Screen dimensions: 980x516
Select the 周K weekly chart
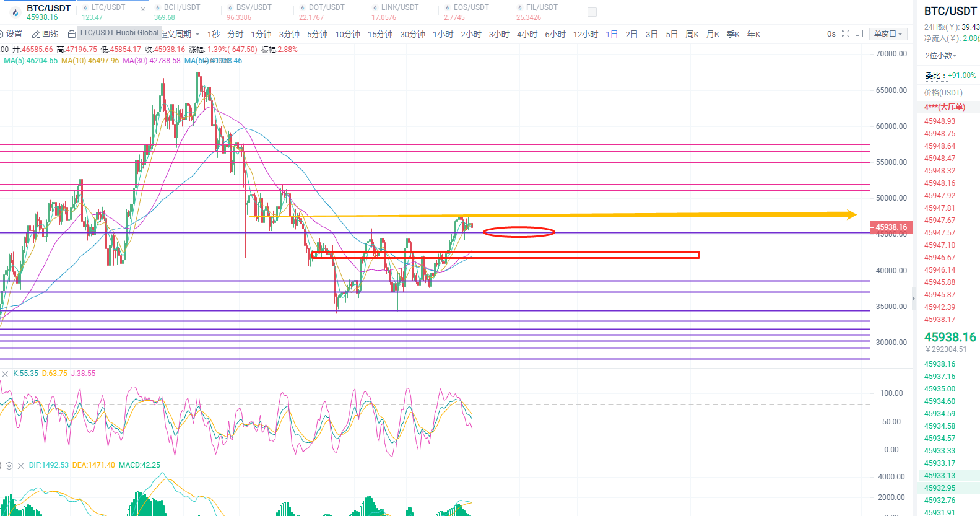692,34
